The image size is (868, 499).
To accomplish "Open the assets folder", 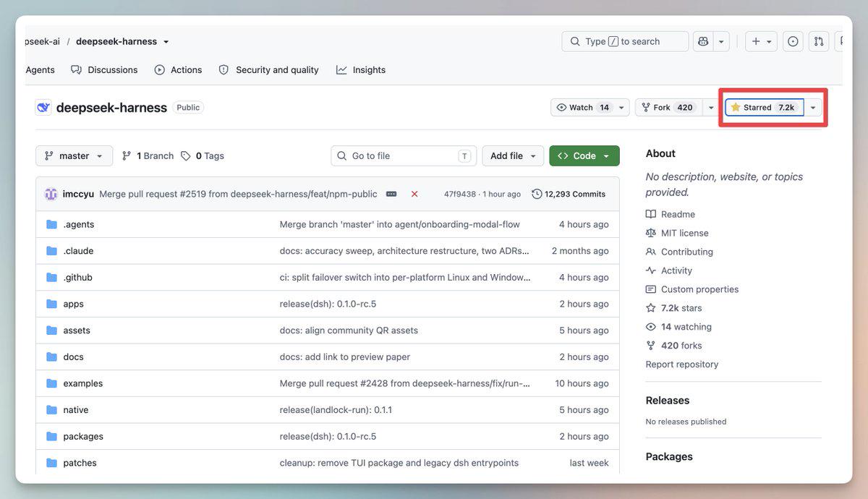I will [x=77, y=330].
